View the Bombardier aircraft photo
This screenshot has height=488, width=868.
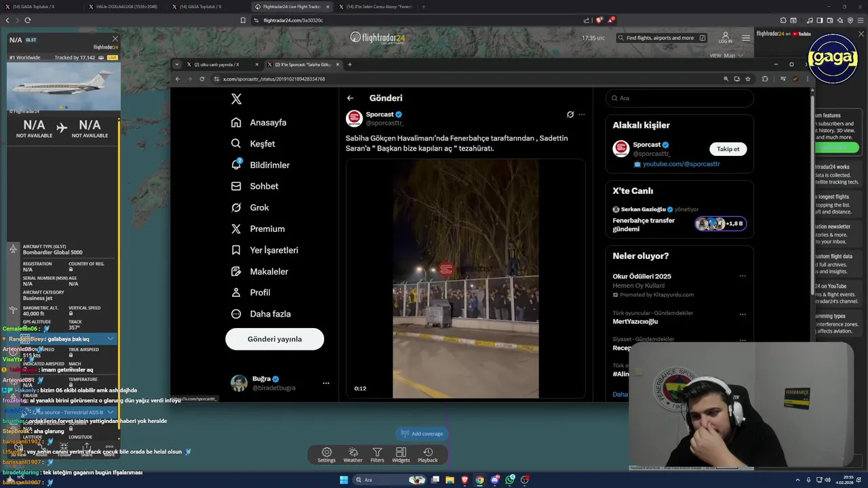[x=64, y=85]
